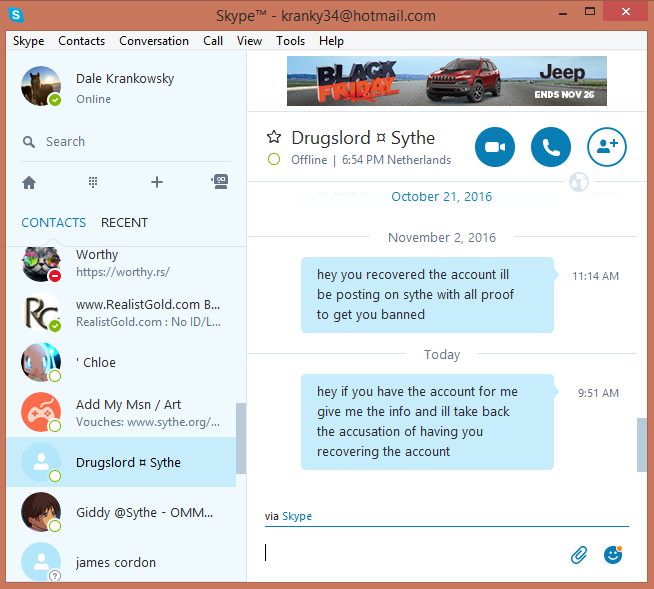This screenshot has height=589, width=654.
Task: Click Add My Msn gamepad avatar
Action: pyautogui.click(x=41, y=412)
